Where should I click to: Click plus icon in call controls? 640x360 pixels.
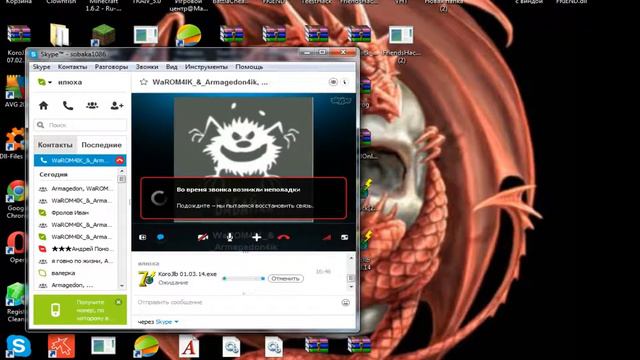pos(256,237)
